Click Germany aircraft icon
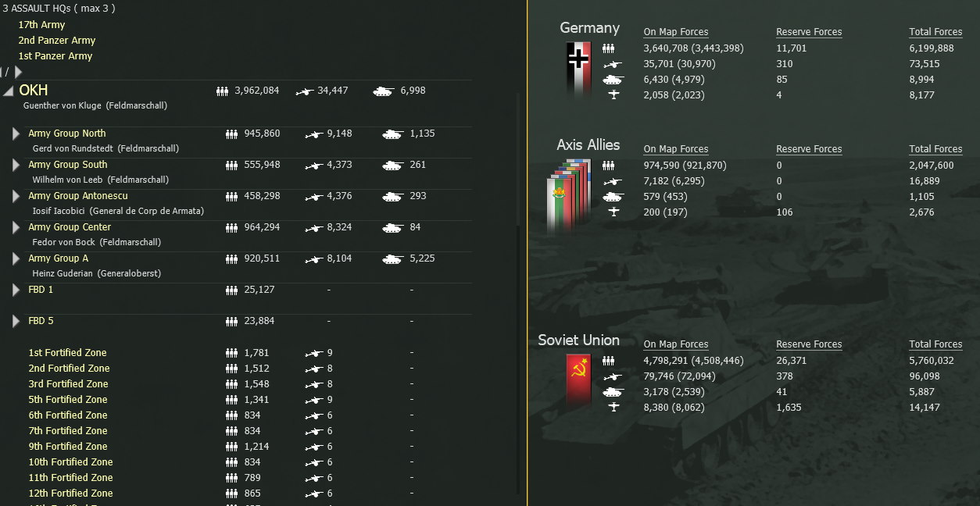This screenshot has width=980, height=506. pyautogui.click(x=613, y=95)
